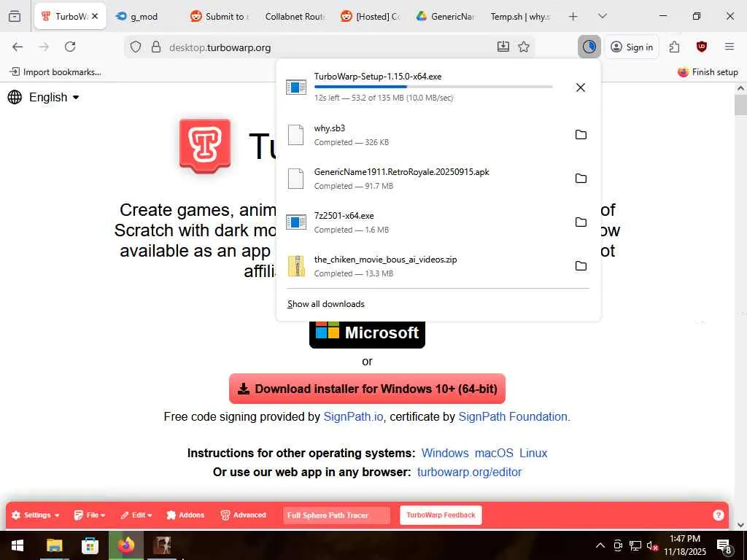
Task: Open the Firefox application hamburger menu
Action: tap(729, 47)
